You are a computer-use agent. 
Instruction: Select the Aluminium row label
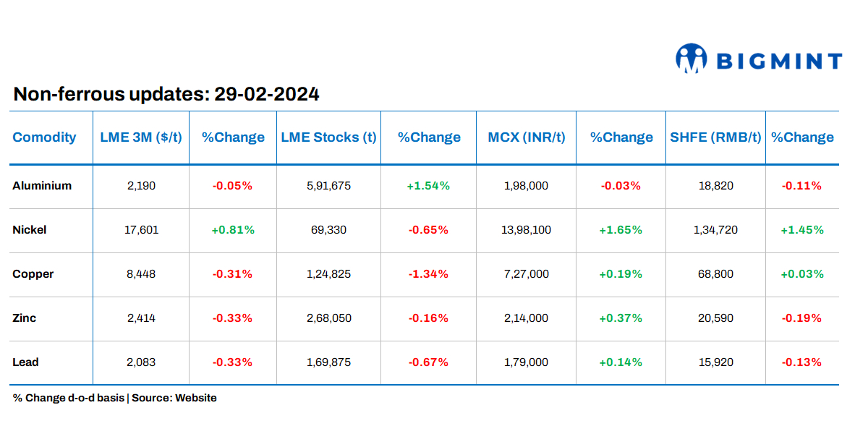42,186
